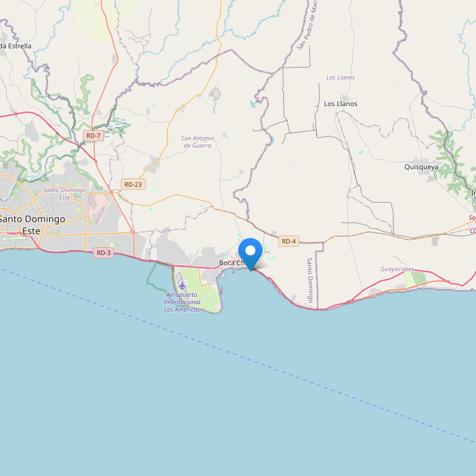The width and height of the screenshot is (476, 476).
Task: Click the purple Santo Domingo Este district label
Action: [64, 193]
